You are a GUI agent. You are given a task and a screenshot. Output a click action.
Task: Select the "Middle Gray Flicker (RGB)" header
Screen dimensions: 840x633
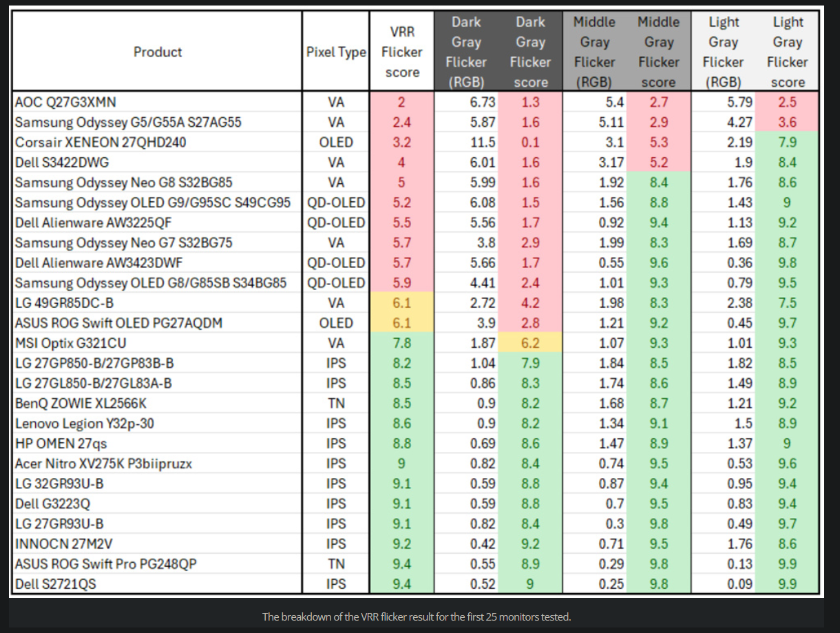[x=595, y=52]
